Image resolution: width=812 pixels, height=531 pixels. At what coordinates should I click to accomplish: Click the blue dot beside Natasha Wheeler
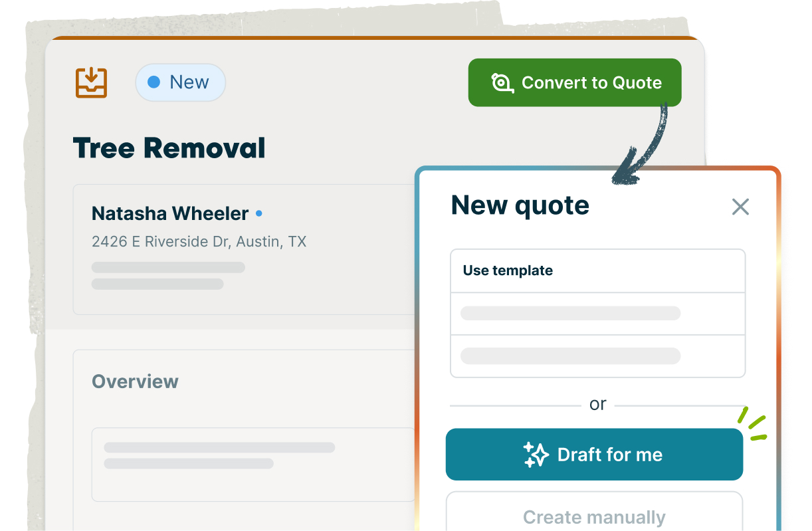tap(259, 214)
